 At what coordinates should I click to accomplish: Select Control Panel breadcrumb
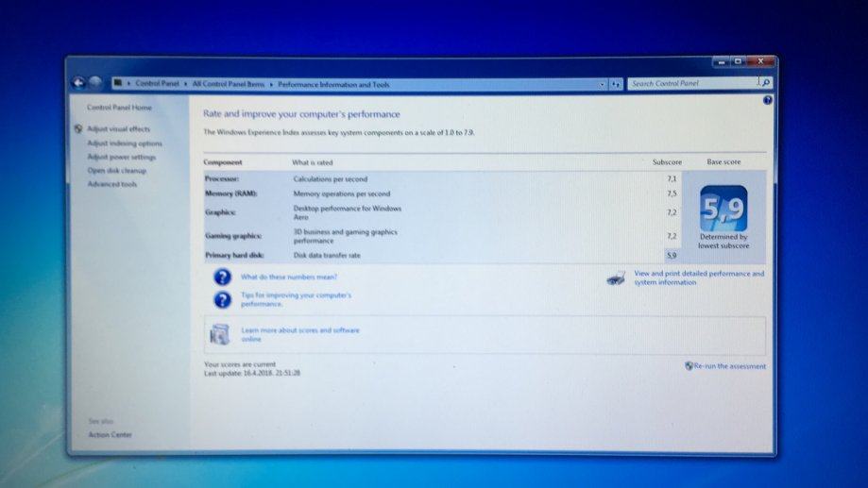157,84
